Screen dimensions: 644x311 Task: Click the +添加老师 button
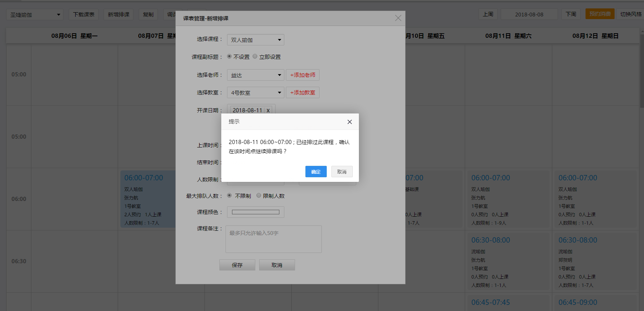click(x=302, y=75)
